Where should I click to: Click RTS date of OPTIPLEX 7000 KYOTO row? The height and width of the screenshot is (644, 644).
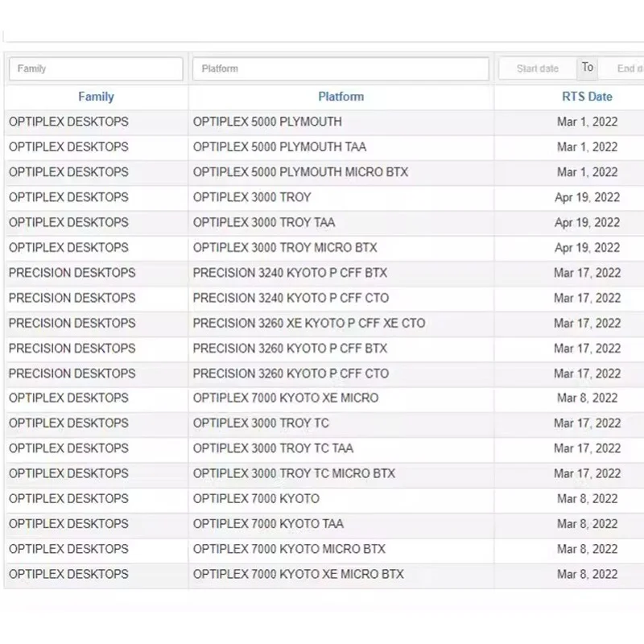click(x=588, y=499)
